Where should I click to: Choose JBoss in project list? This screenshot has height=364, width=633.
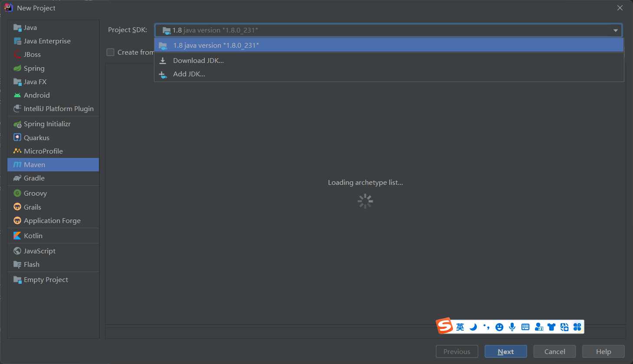[x=53, y=55]
